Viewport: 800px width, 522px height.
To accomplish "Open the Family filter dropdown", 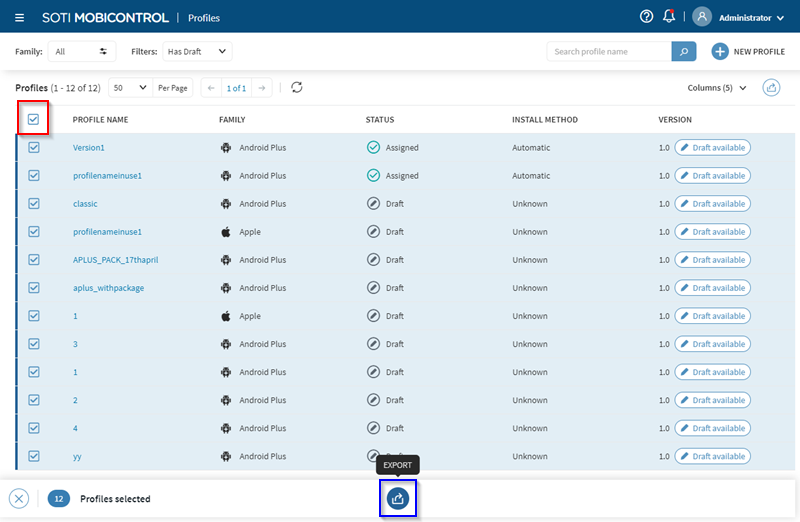I will (x=82, y=51).
